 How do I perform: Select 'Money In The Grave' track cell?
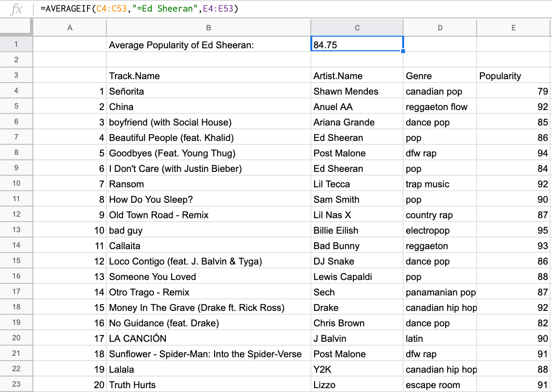pyautogui.click(x=208, y=307)
